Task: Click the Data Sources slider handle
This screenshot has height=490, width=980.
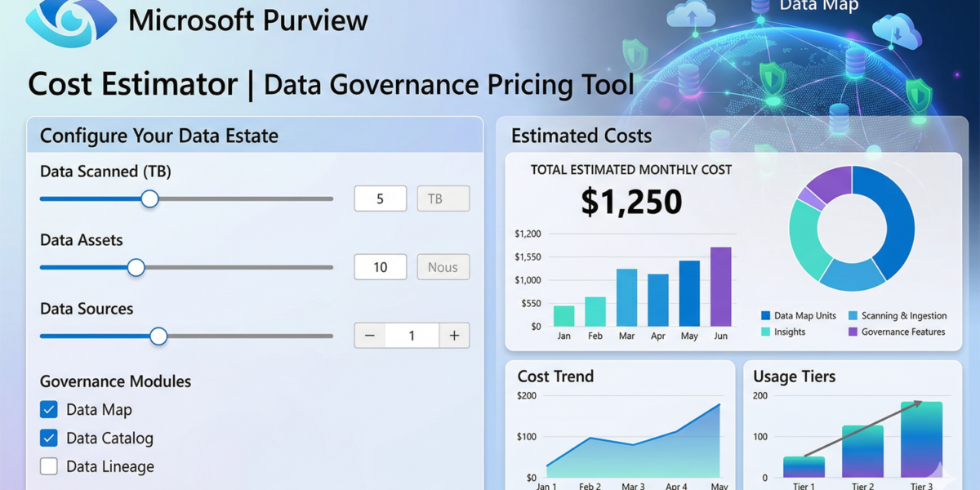Action: point(158,336)
